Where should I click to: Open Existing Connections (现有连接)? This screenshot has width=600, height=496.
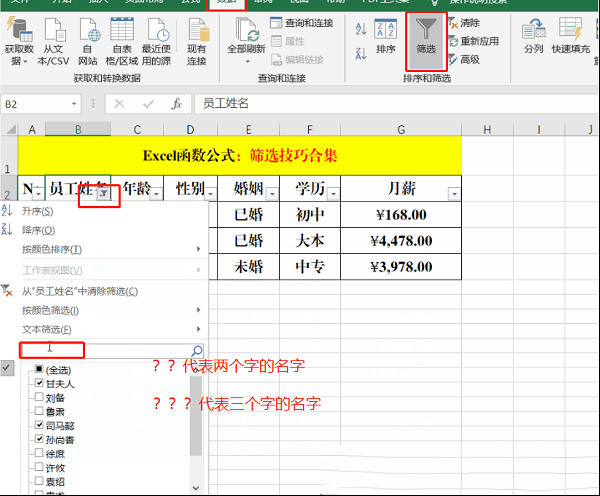pos(197,41)
